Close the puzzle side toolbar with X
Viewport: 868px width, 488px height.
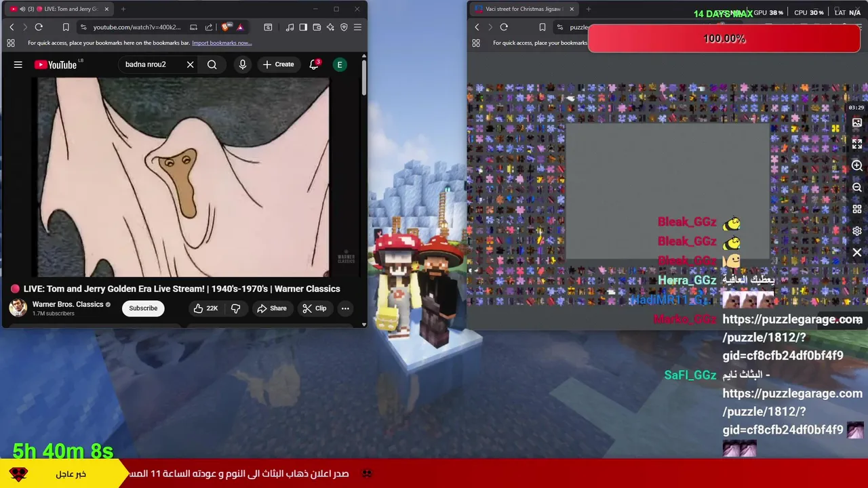pyautogui.click(x=857, y=253)
